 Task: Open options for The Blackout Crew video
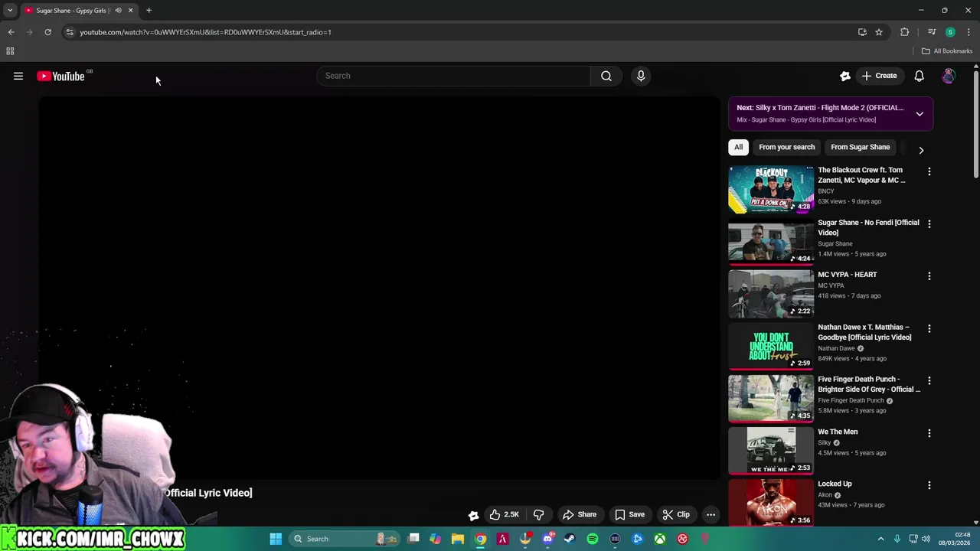pyautogui.click(x=929, y=171)
